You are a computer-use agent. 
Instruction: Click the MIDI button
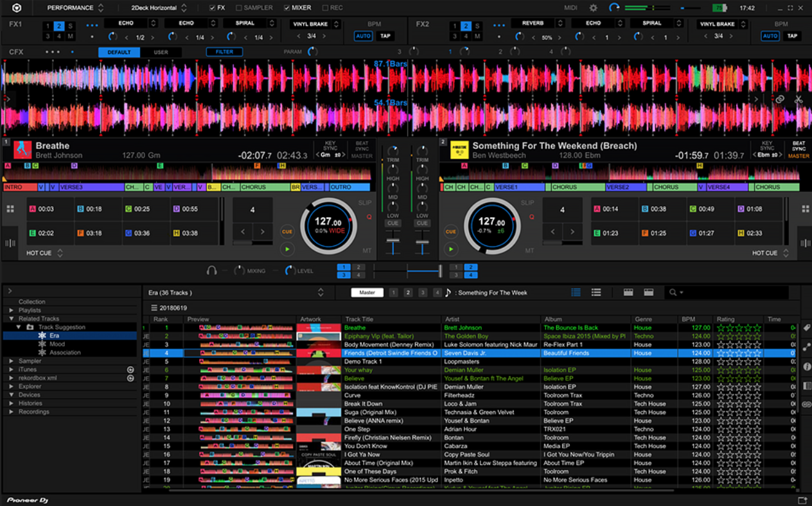tap(570, 8)
